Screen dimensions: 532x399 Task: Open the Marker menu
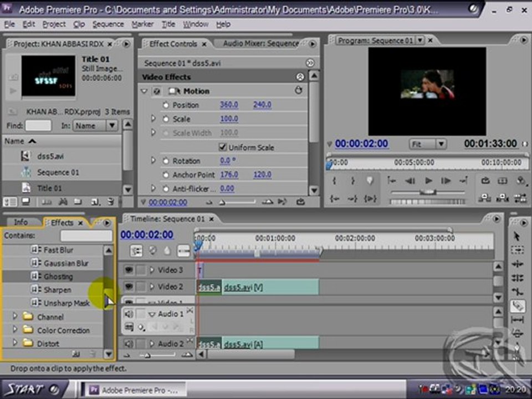(x=142, y=24)
